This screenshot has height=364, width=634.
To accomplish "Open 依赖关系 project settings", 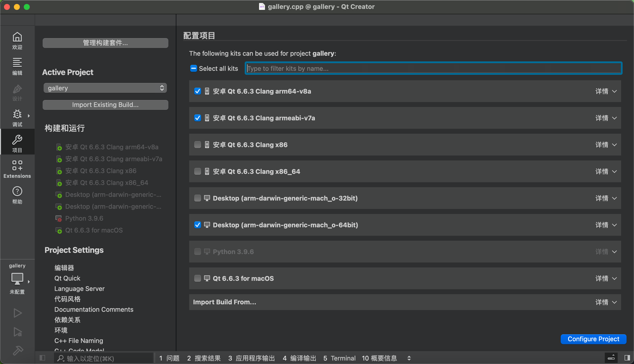I will pyautogui.click(x=68, y=320).
